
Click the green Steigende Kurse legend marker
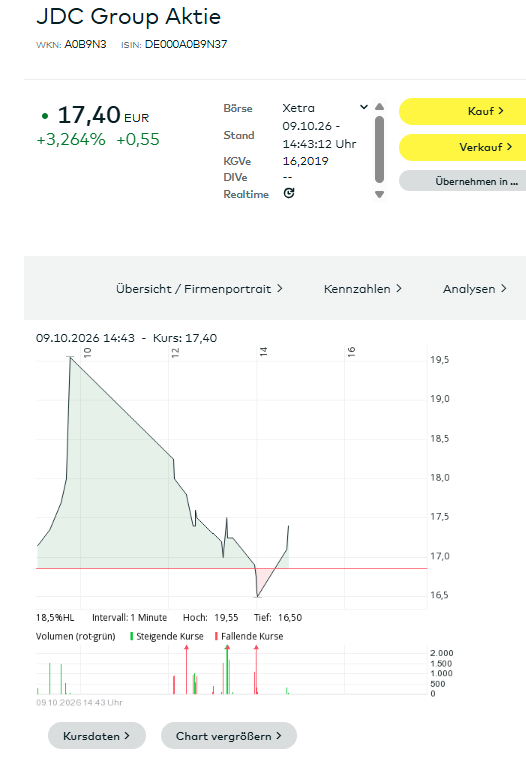coord(131,636)
